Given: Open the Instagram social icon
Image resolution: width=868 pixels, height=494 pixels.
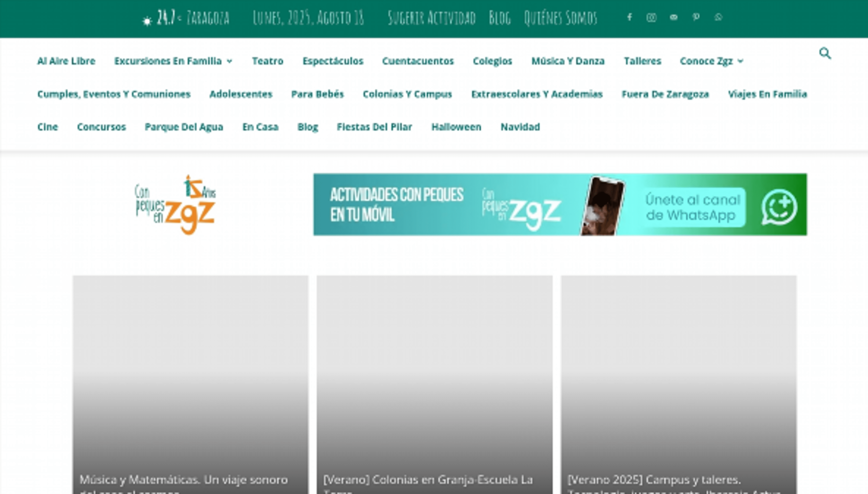Looking at the screenshot, I should [x=652, y=18].
